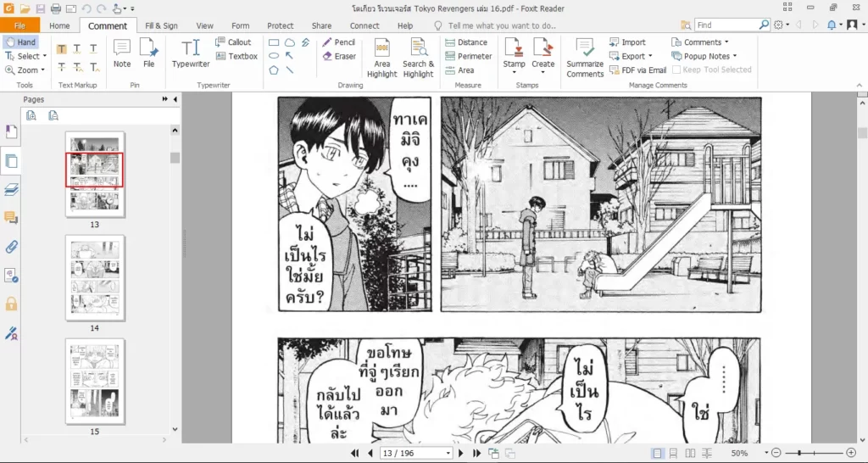Open the Zoom tool dropdown
The height and width of the screenshot is (463, 868).
tap(42, 70)
